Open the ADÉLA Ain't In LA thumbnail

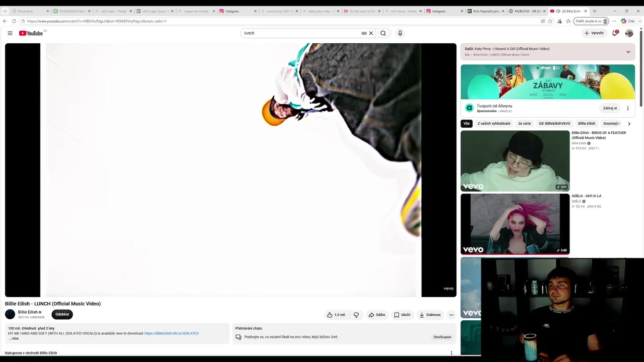(x=515, y=224)
